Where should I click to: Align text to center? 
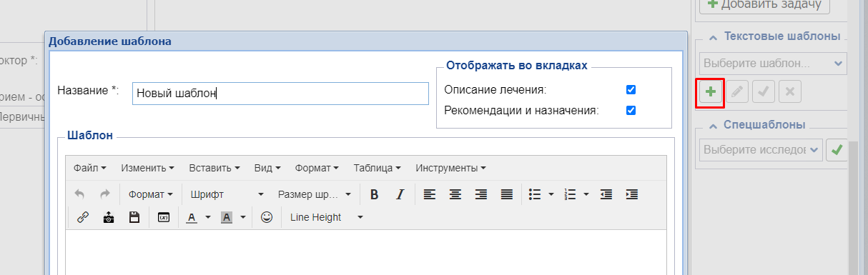coord(455,194)
